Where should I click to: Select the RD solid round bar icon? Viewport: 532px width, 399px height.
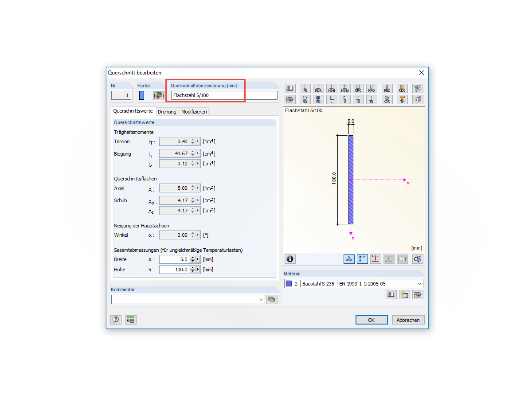(x=318, y=99)
